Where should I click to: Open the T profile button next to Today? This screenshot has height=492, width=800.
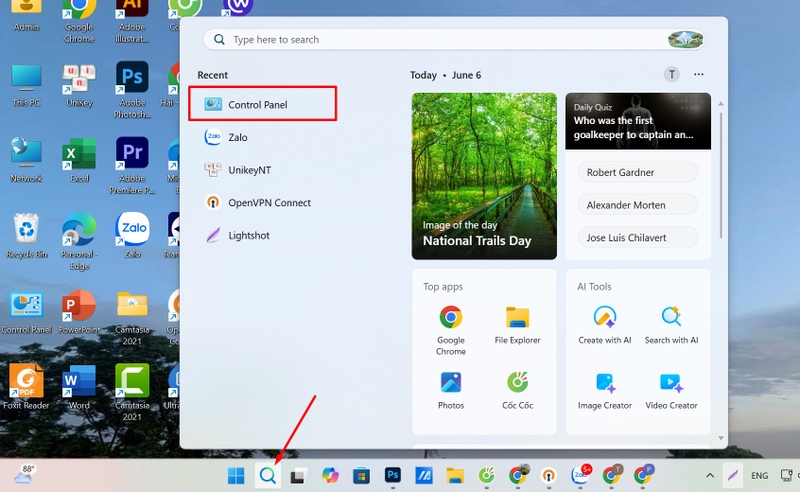[671, 75]
